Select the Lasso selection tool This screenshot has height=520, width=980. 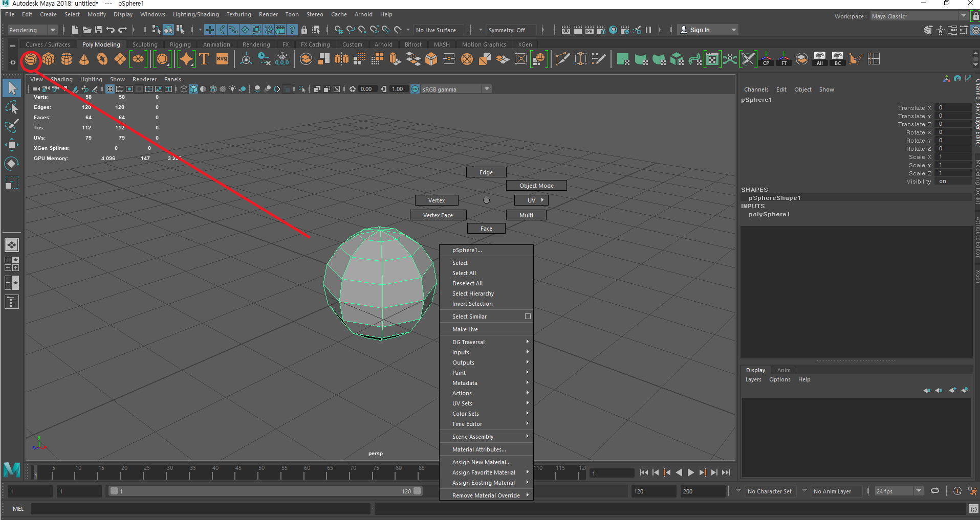click(12, 107)
